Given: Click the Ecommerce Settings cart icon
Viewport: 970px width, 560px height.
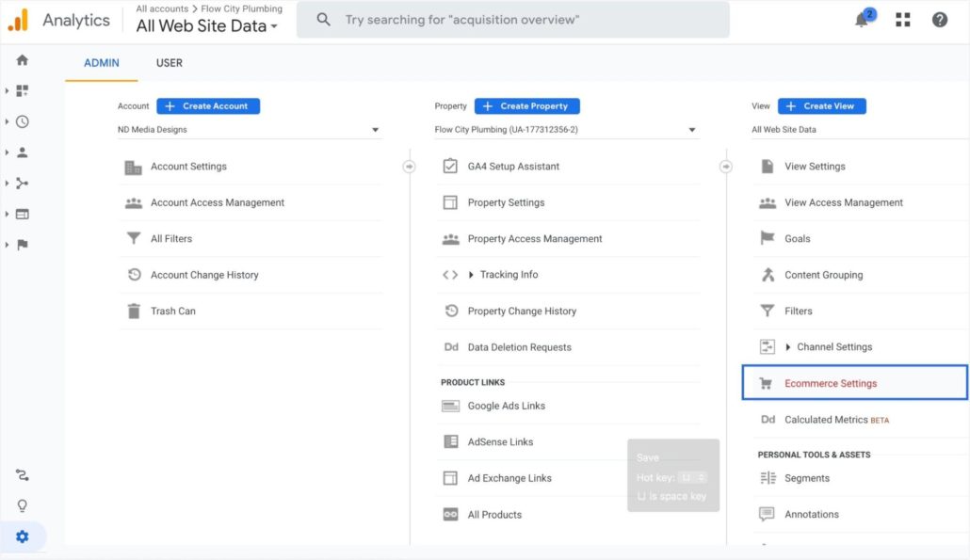Looking at the screenshot, I should coord(766,383).
